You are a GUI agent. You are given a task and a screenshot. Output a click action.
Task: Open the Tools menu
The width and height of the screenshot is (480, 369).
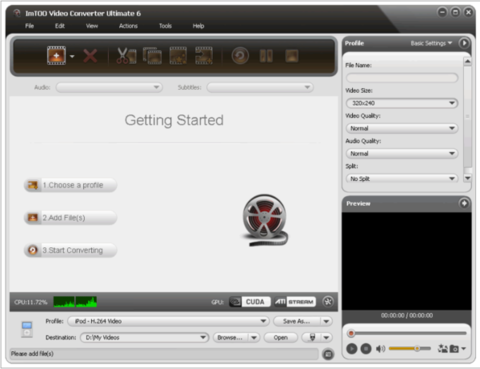(x=165, y=26)
